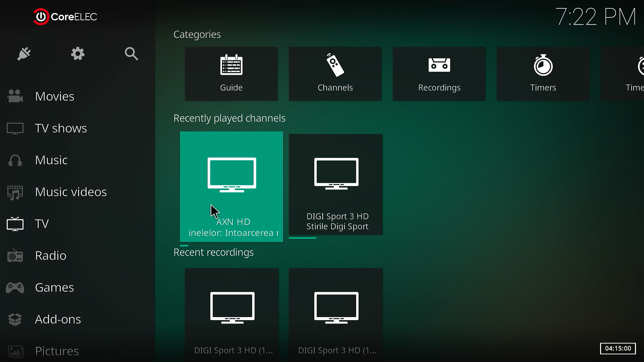Click the CoreELEC power icon

point(41,17)
